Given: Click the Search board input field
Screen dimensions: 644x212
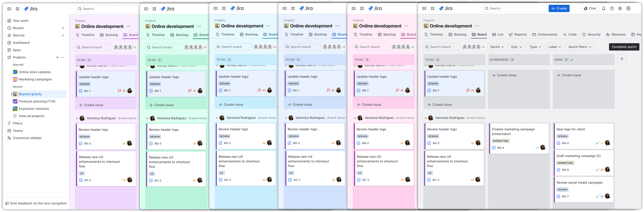Looking at the screenshot, I should [x=441, y=47].
